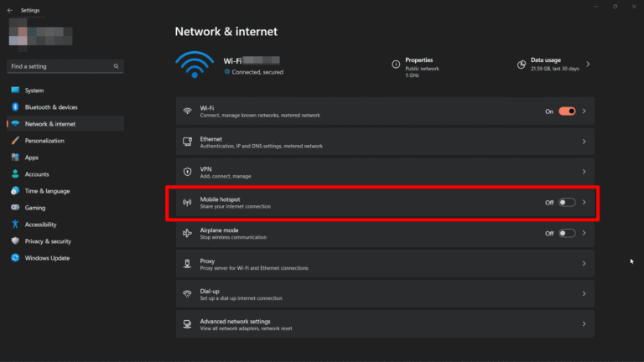Click the VPN shield icon
644x362 pixels.
tap(187, 172)
